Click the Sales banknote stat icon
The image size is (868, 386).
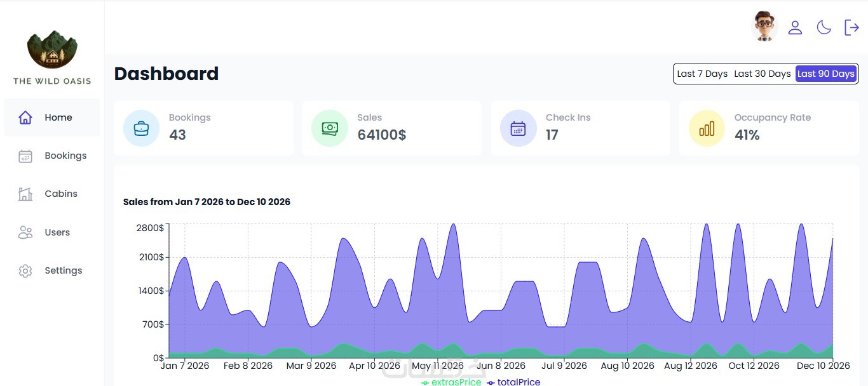tap(330, 128)
